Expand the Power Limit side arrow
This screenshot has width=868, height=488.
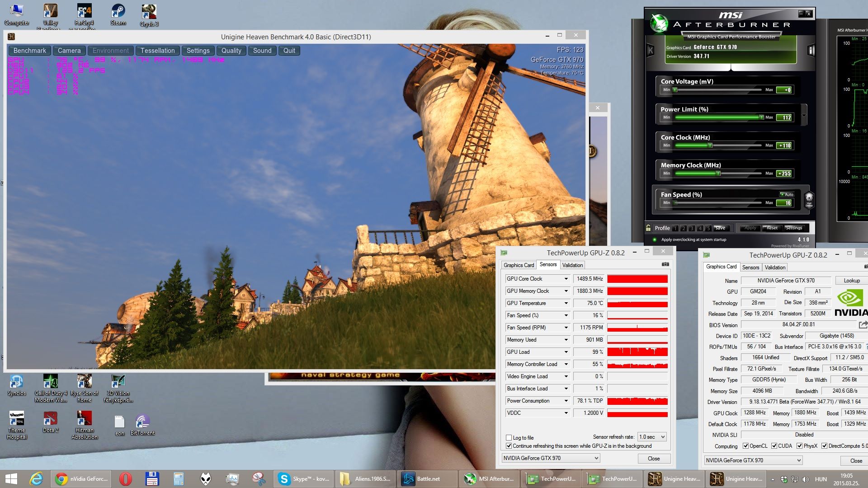click(804, 115)
